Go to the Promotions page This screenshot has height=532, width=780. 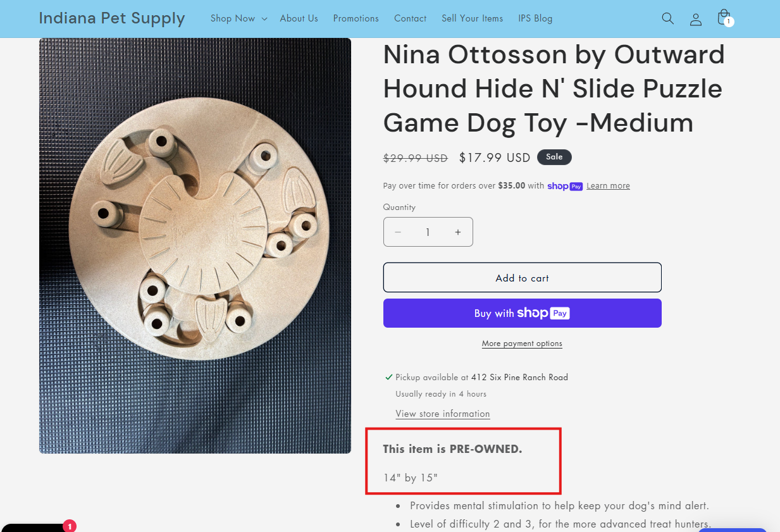356,18
